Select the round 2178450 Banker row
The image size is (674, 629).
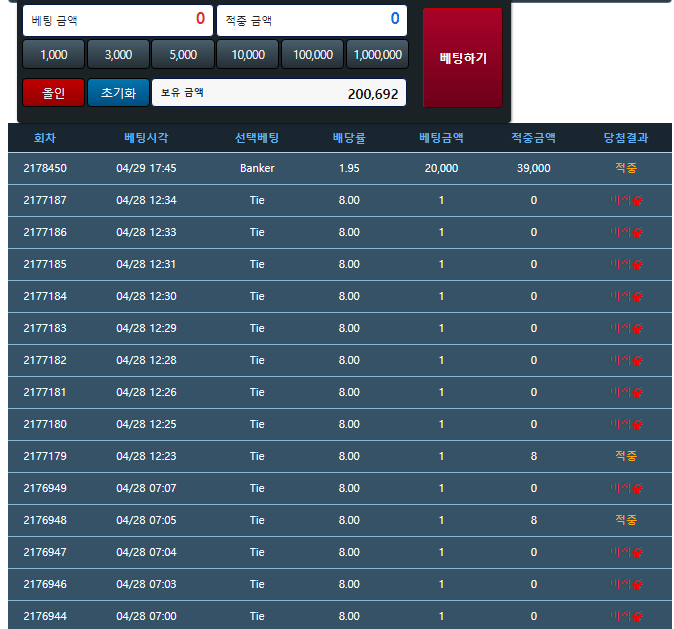(339, 168)
